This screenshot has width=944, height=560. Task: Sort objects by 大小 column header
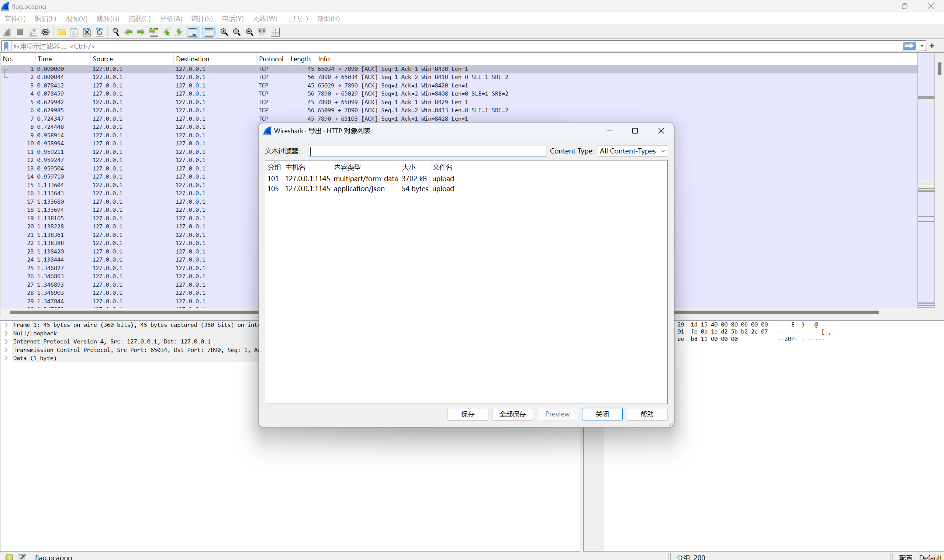pyautogui.click(x=415, y=167)
